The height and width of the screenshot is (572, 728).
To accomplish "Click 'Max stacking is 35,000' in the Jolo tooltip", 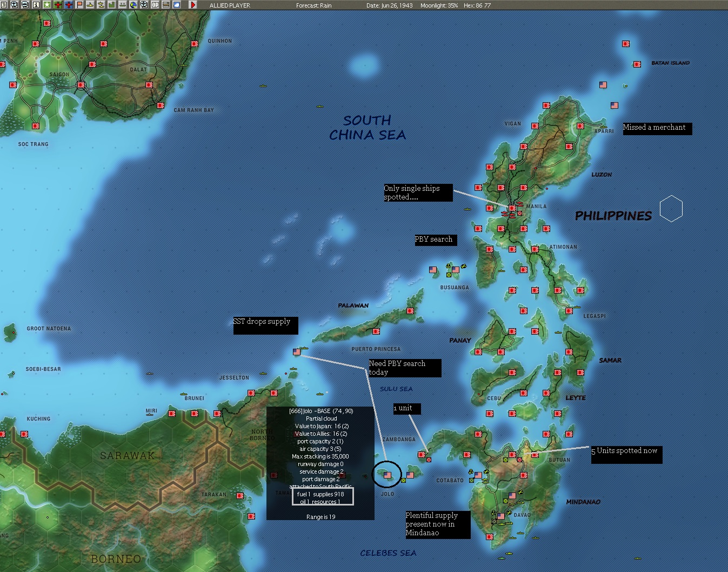I will [320, 457].
